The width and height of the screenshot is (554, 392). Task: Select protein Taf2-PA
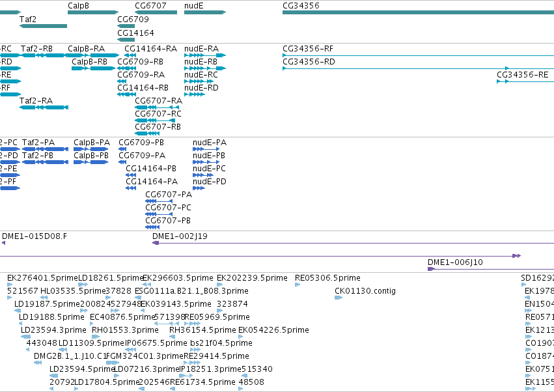click(x=38, y=143)
